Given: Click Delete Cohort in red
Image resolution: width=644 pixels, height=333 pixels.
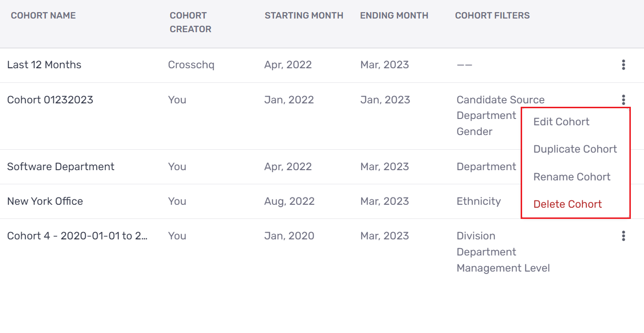Looking at the screenshot, I should (567, 204).
